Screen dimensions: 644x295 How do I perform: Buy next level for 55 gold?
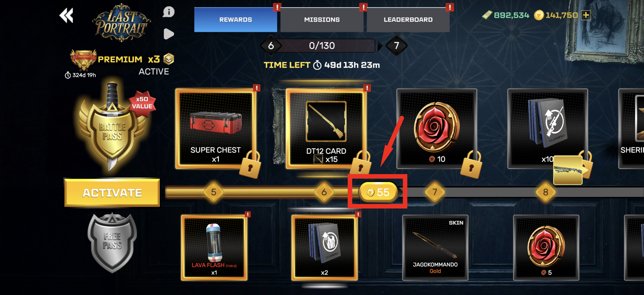[x=378, y=192]
